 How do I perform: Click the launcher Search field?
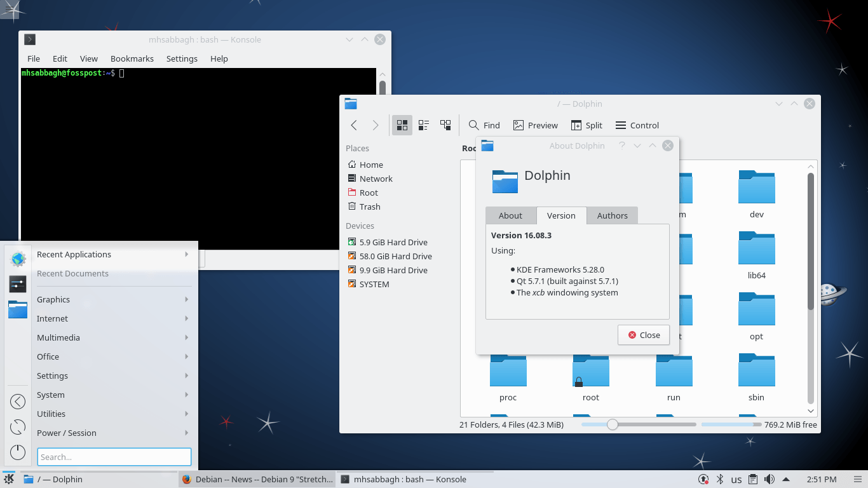[x=114, y=457]
